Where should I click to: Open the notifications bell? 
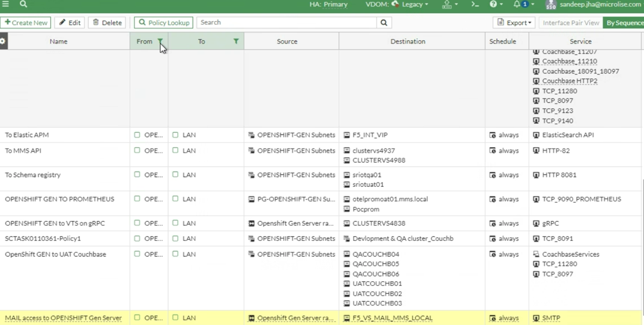(517, 4)
